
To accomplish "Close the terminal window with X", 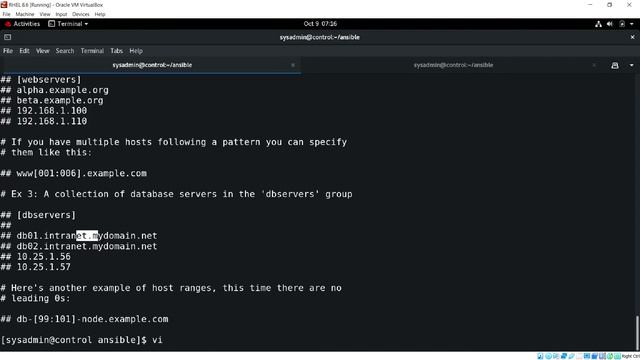I will 632,37.
